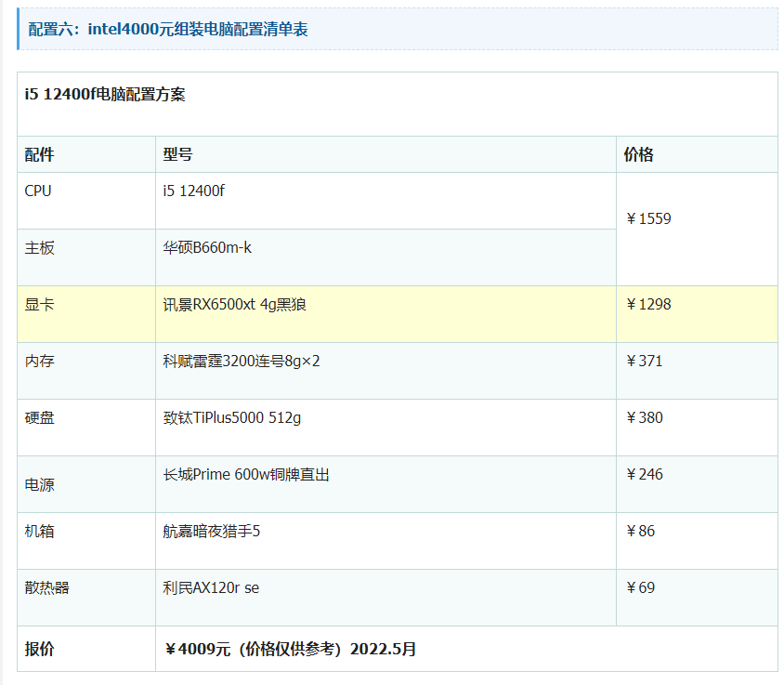The image size is (784, 685).
Task: Click the 机箱 row label
Action: point(40,531)
